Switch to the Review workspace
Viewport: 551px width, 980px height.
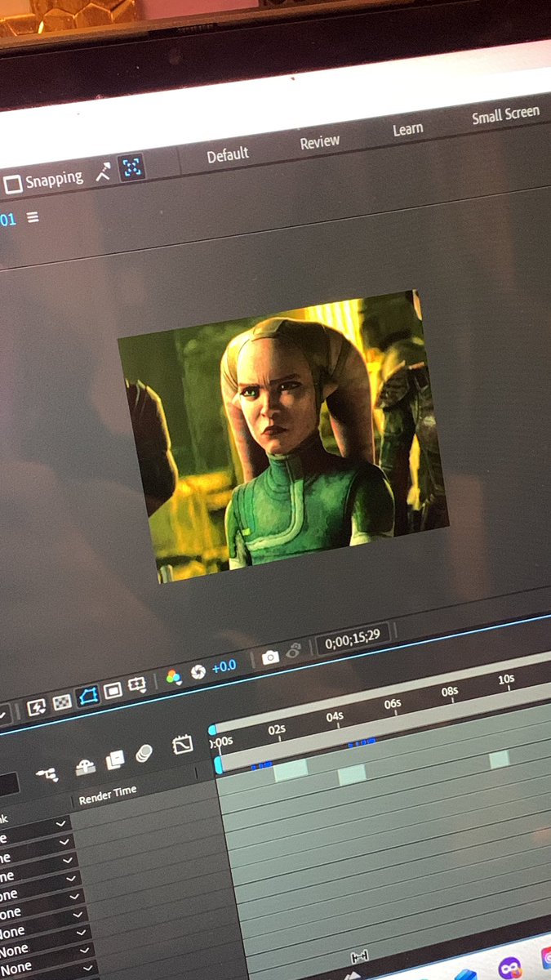(x=319, y=142)
